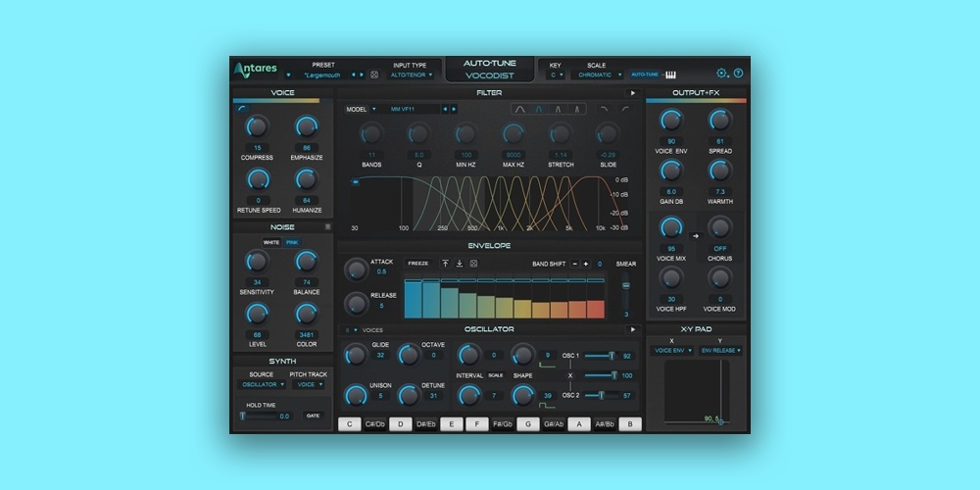
Task: Click the Oscillator section play arrow
Action: (632, 329)
